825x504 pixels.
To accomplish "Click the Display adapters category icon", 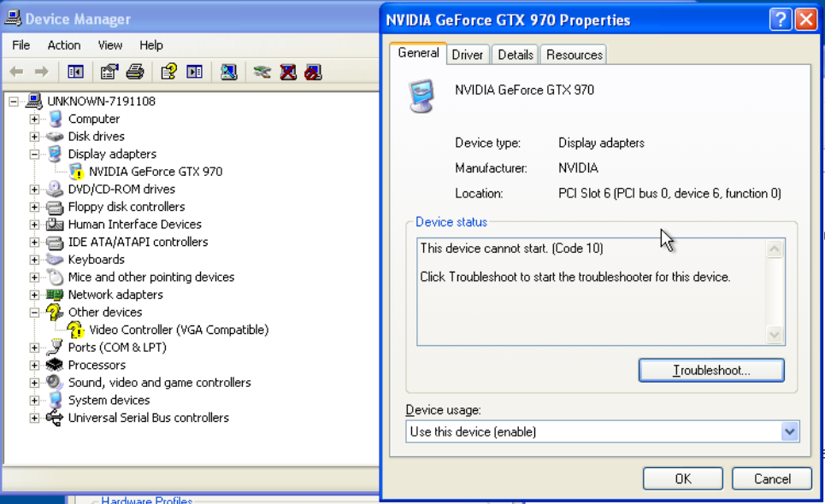I will click(x=55, y=154).
